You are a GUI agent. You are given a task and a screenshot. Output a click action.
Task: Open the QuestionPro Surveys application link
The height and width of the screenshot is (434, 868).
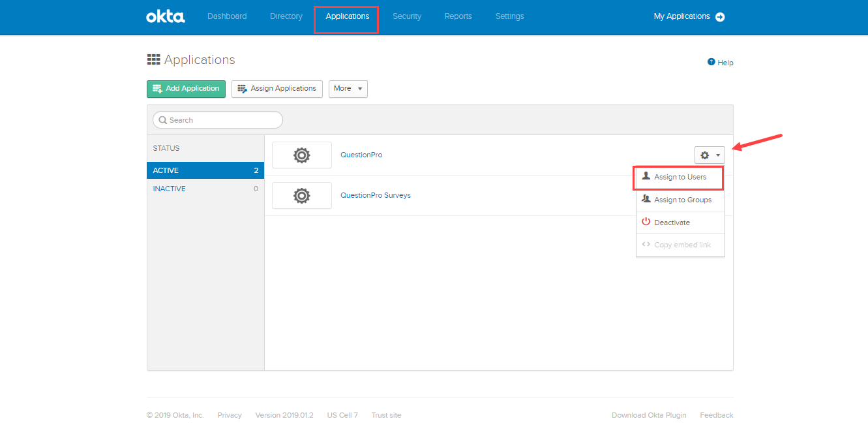(376, 196)
